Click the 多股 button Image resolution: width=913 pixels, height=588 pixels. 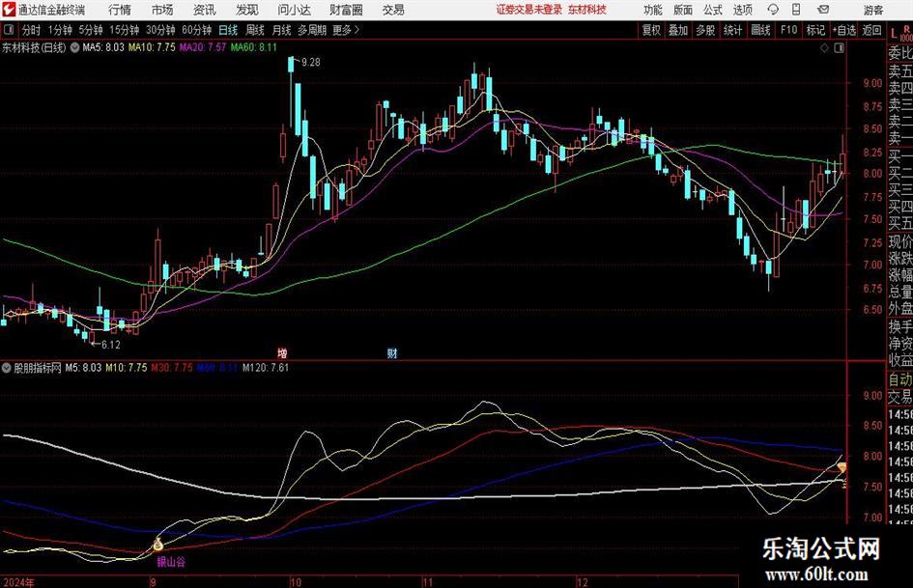705,30
